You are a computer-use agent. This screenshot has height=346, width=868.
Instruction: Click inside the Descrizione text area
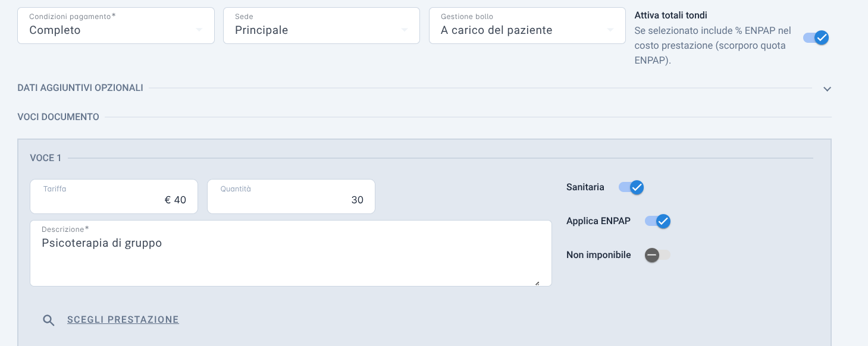coord(291,253)
